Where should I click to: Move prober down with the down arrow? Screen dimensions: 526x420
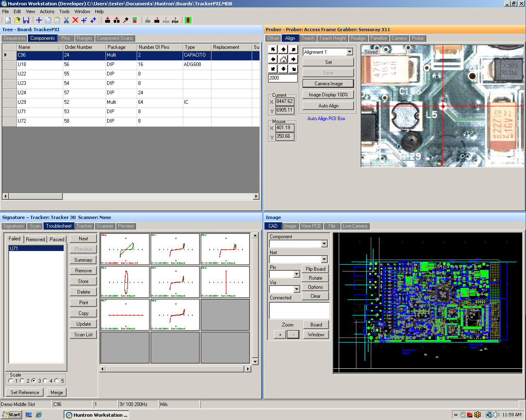pyautogui.click(x=283, y=69)
